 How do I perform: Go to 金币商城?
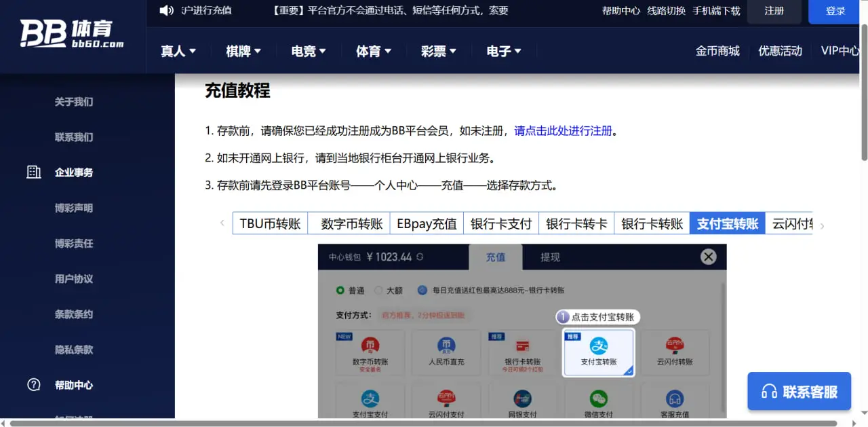pos(717,51)
